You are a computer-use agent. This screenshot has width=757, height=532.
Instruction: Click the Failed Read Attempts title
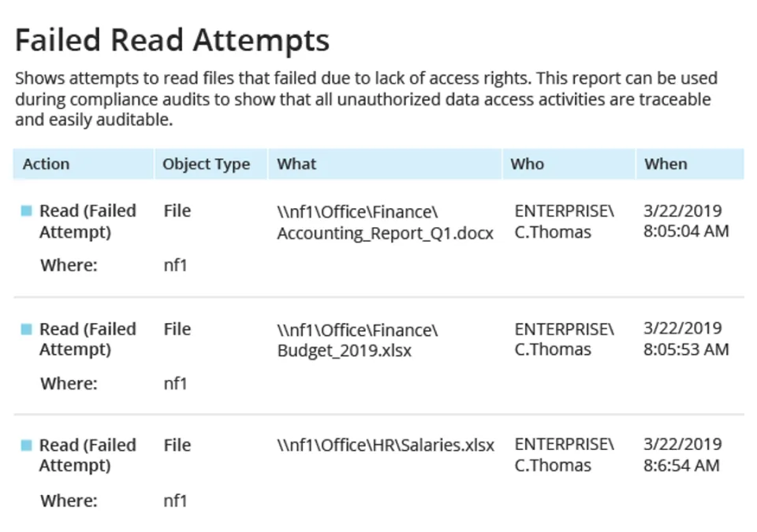point(172,39)
